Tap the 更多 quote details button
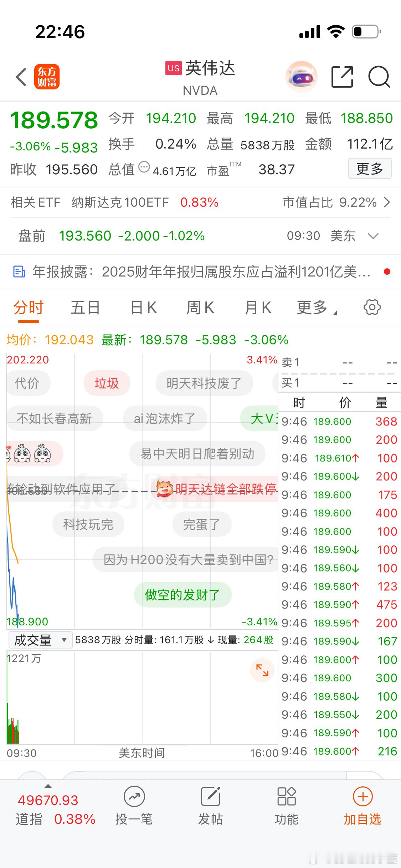The width and height of the screenshot is (401, 868). tap(370, 168)
